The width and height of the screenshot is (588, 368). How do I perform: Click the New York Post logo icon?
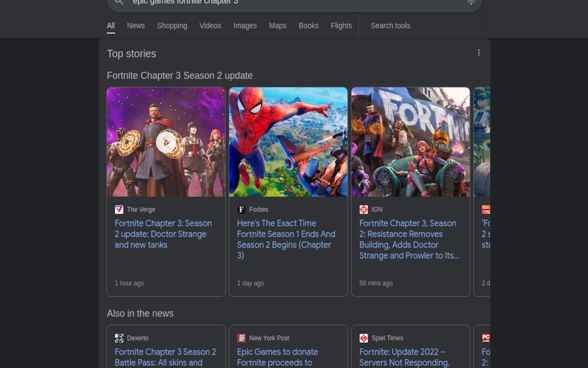coord(241,338)
